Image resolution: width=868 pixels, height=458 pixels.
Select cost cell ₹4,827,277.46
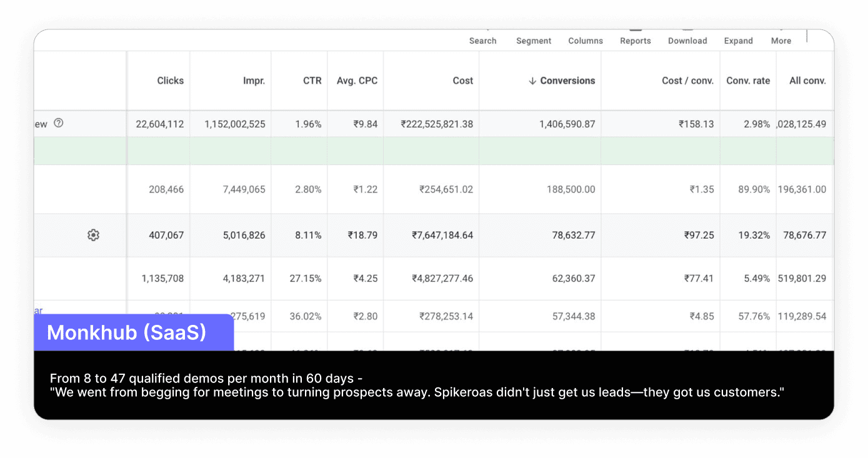pos(442,279)
